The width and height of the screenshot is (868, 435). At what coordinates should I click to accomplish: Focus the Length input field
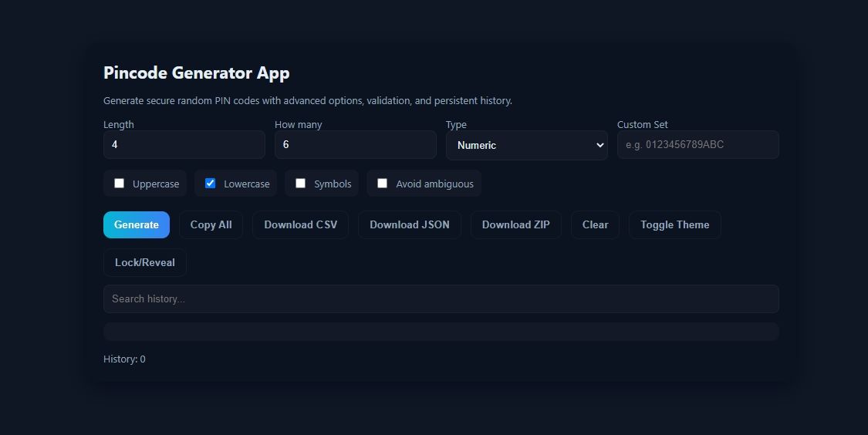184,145
